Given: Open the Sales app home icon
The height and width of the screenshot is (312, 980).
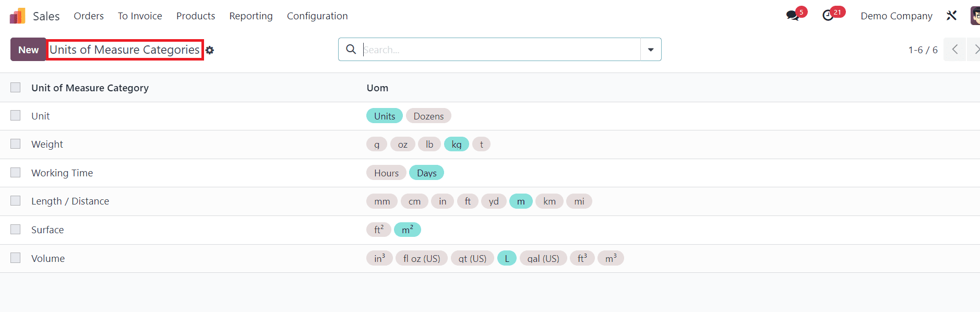Looking at the screenshot, I should [17, 16].
